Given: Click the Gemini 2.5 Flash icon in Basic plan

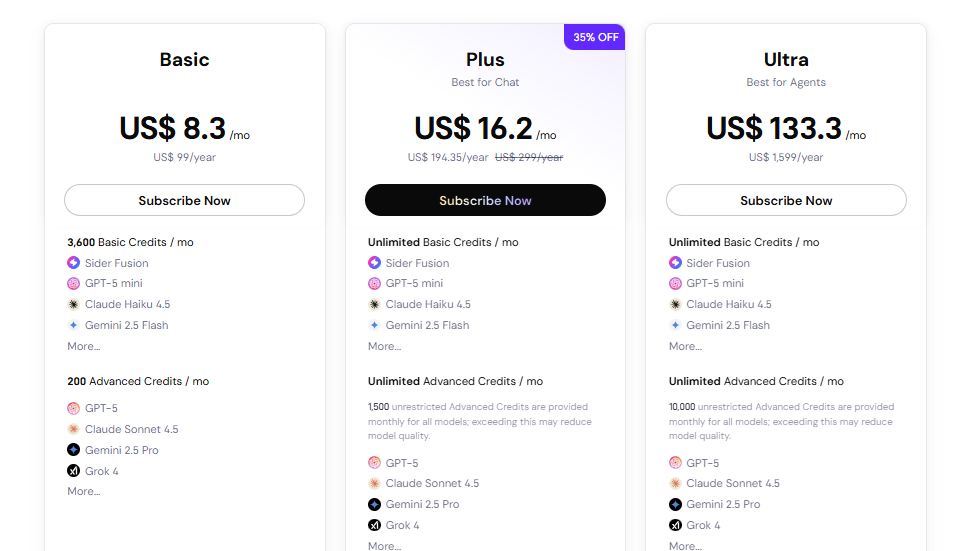Looking at the screenshot, I should (73, 325).
